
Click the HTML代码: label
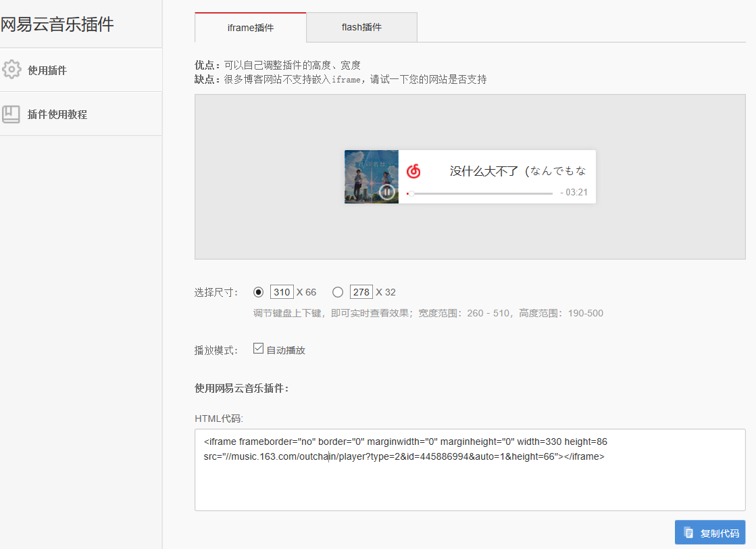(219, 419)
